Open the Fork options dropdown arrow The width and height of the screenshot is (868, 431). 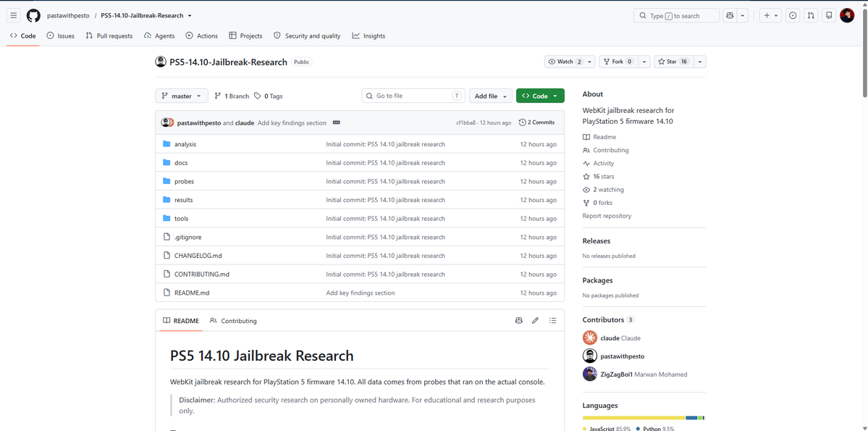point(644,62)
